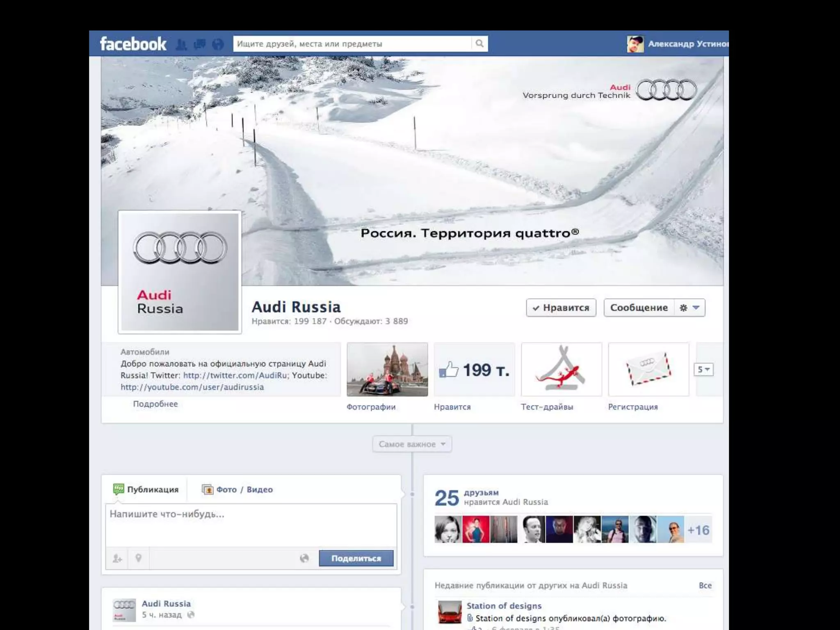Screen dimensions: 840x630
Task: Open the messages icon in header
Action: point(200,44)
